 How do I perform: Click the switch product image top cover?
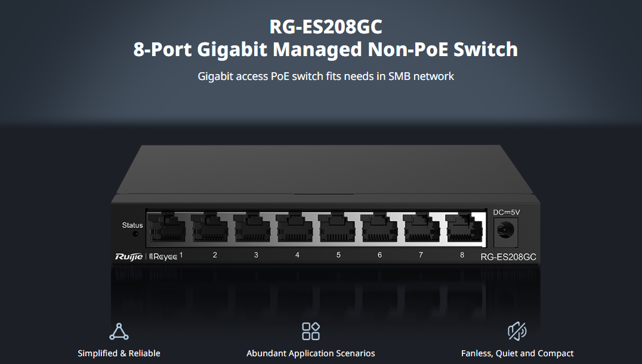(x=323, y=169)
